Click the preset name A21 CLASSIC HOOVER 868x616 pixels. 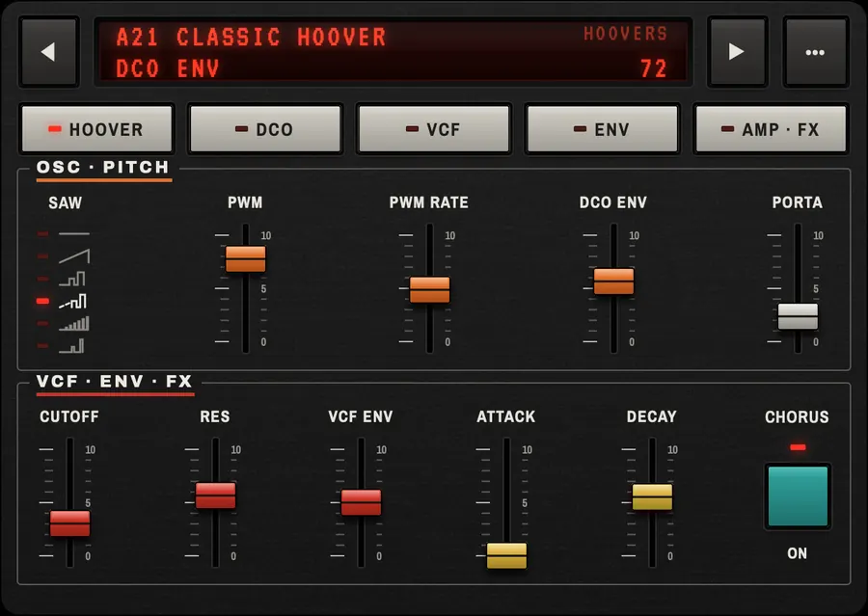click(252, 37)
